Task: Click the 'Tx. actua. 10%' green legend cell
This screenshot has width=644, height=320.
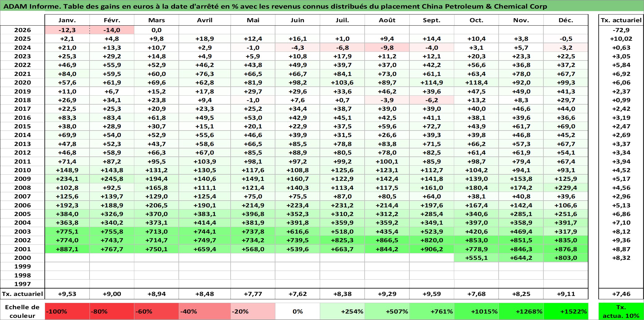Action: [x=621, y=311]
